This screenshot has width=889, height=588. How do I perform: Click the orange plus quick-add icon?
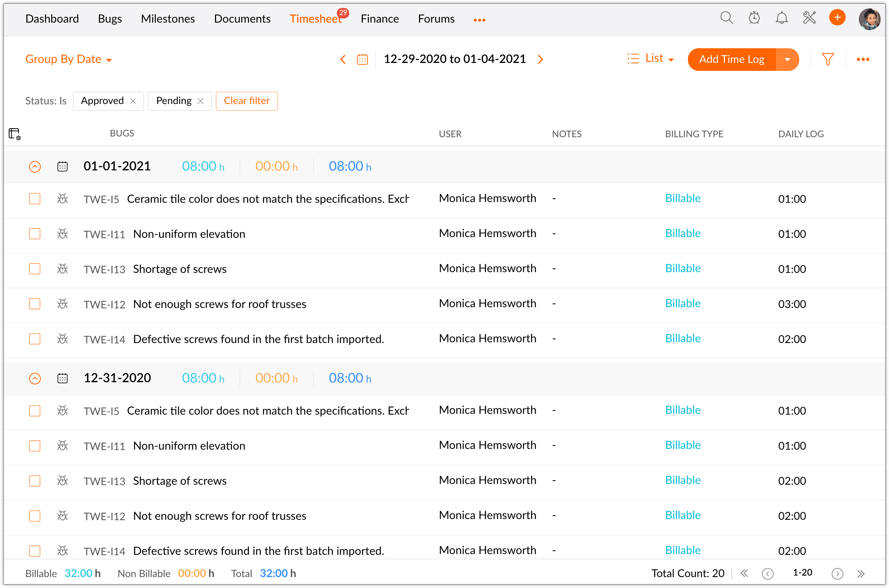(837, 18)
